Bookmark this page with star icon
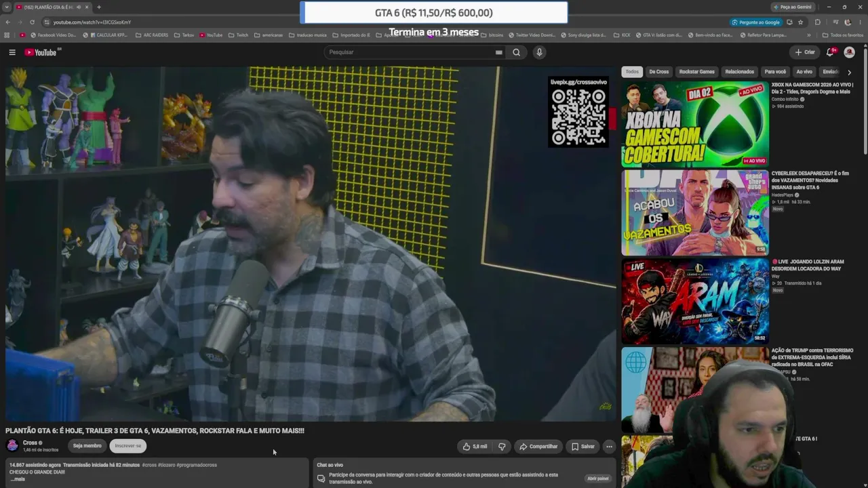This screenshot has height=488, width=868. click(800, 22)
